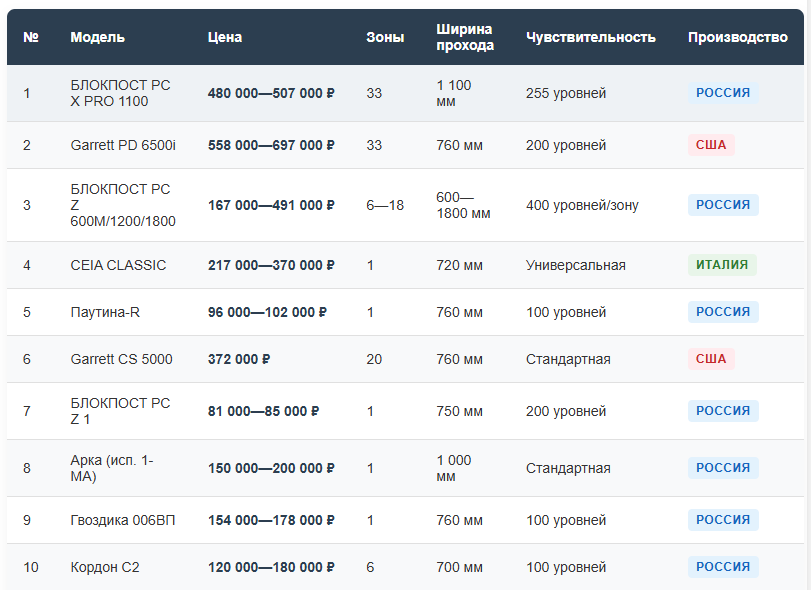Click the 6—18 zones cell
The height and width of the screenshot is (590, 811).
[385, 205]
